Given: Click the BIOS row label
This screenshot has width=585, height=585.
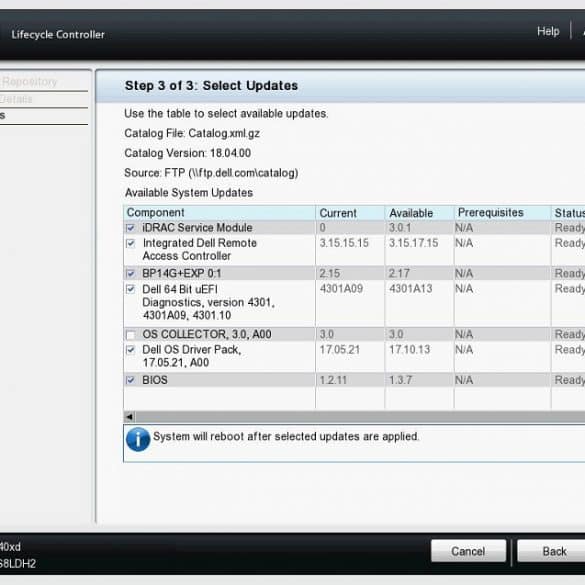Looking at the screenshot, I should point(155,380).
